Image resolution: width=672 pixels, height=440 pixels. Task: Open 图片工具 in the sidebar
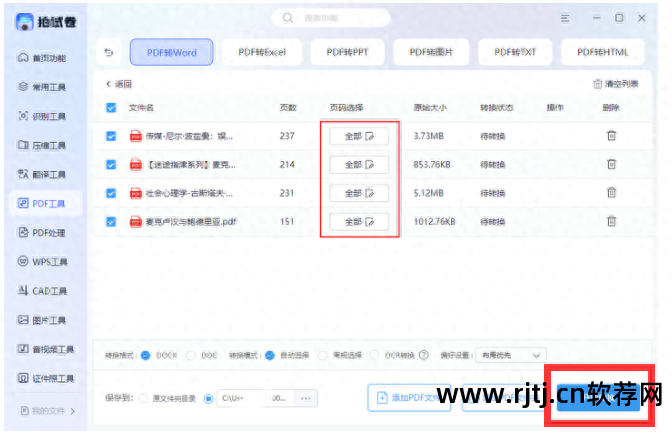pos(42,320)
